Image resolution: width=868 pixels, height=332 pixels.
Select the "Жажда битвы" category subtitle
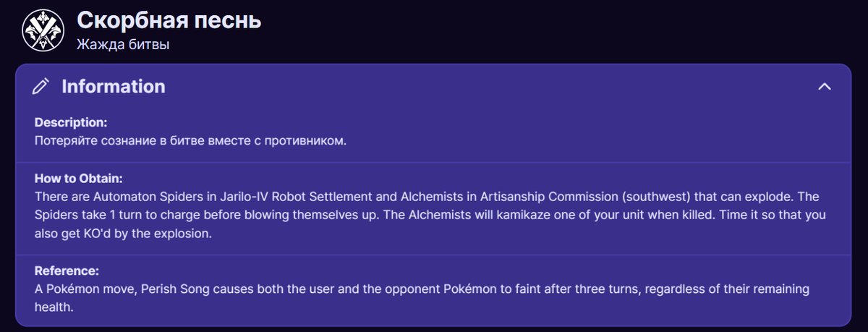click(122, 44)
